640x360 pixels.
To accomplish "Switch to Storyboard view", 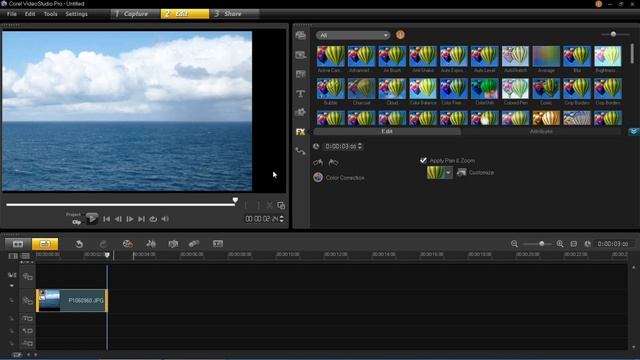I will (18, 244).
